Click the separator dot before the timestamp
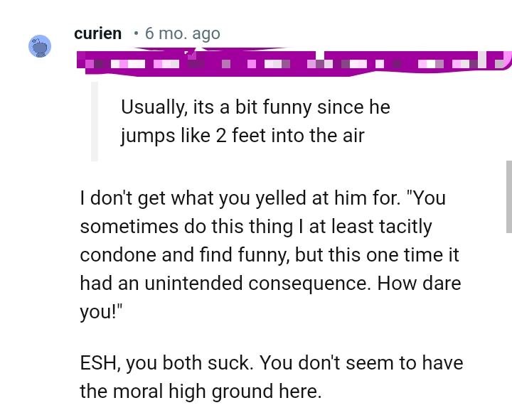Viewport: 512px width, 420px height. pyautogui.click(x=135, y=33)
